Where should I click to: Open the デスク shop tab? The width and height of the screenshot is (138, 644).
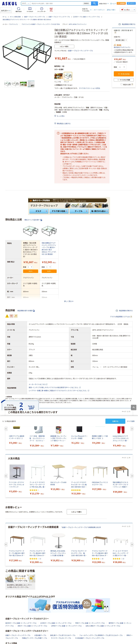pyautogui.click(x=39, y=211)
